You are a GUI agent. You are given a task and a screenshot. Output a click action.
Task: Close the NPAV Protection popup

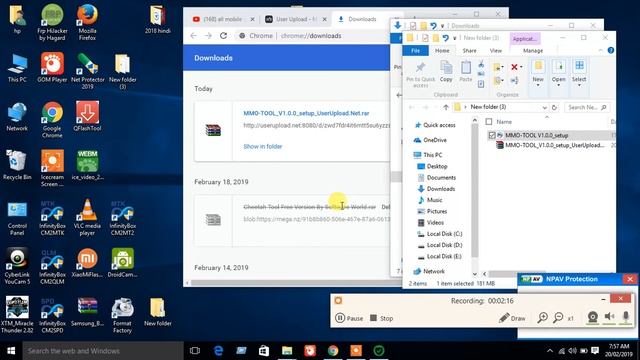[630, 279]
